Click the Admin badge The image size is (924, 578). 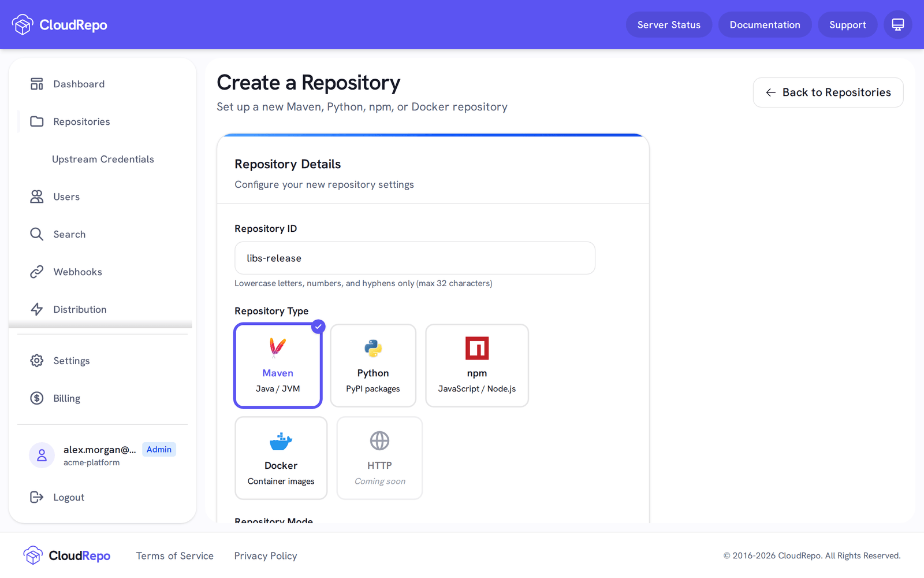click(159, 449)
